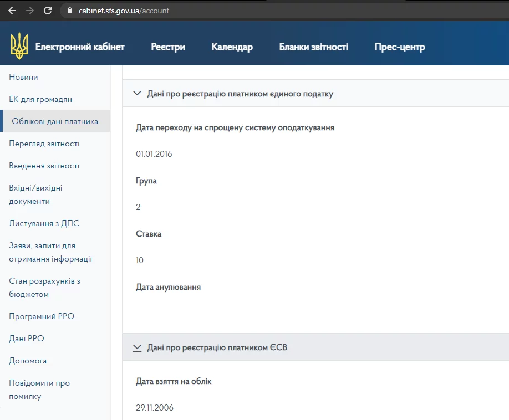Open the Прес-центр section
Screen dimensions: 509x420
click(399, 47)
